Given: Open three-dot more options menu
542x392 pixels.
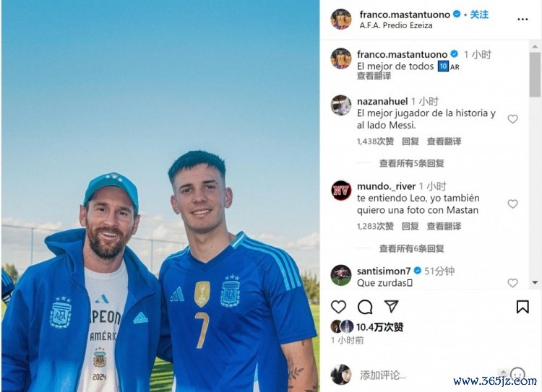Looking at the screenshot, I should coord(522,19).
